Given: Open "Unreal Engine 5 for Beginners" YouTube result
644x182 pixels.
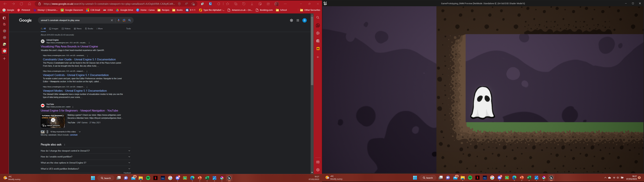Looking at the screenshot, I should click(x=79, y=111).
